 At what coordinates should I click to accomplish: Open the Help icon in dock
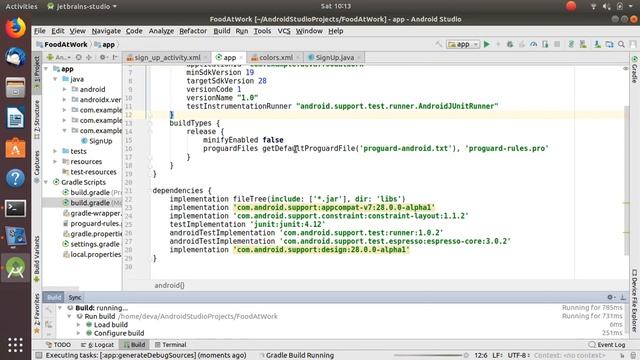point(16,178)
